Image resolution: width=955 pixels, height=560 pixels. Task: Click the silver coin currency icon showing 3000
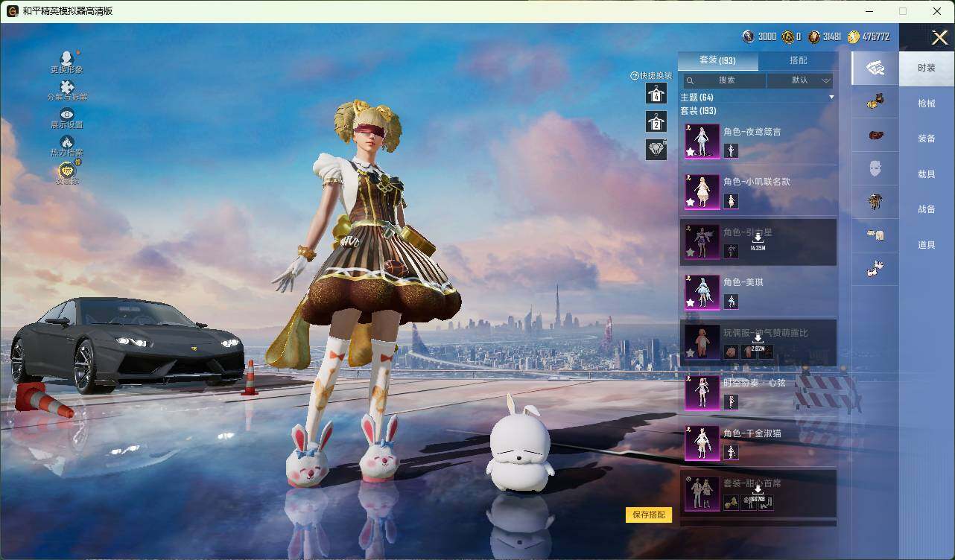748,36
